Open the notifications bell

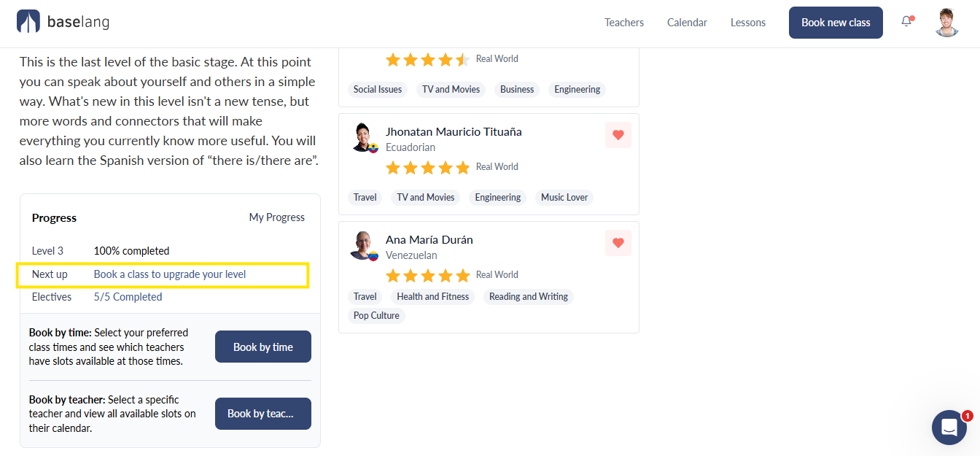coord(906,22)
